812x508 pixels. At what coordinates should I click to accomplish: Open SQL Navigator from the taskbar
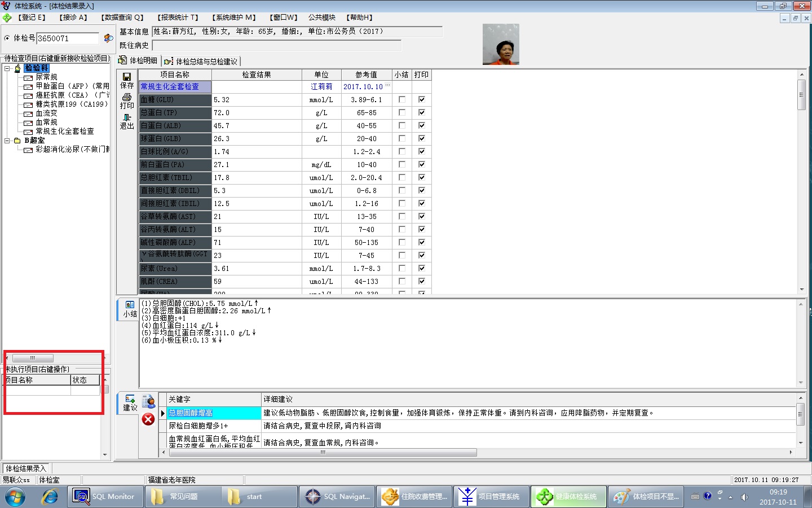coord(336,497)
